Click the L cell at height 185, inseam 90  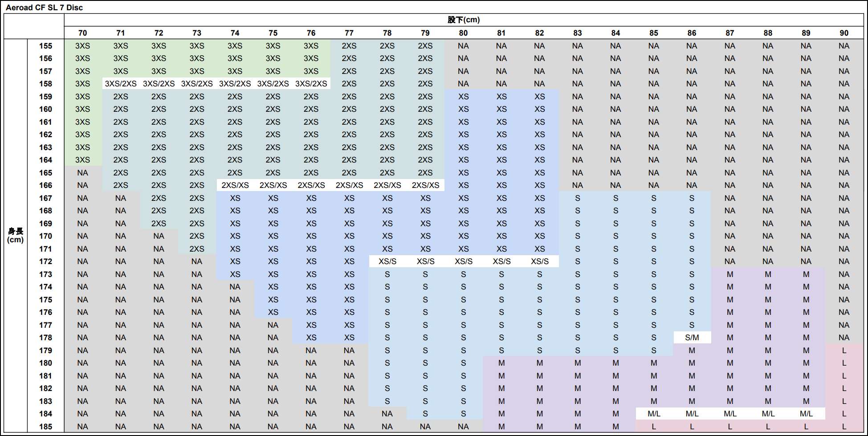844,427
